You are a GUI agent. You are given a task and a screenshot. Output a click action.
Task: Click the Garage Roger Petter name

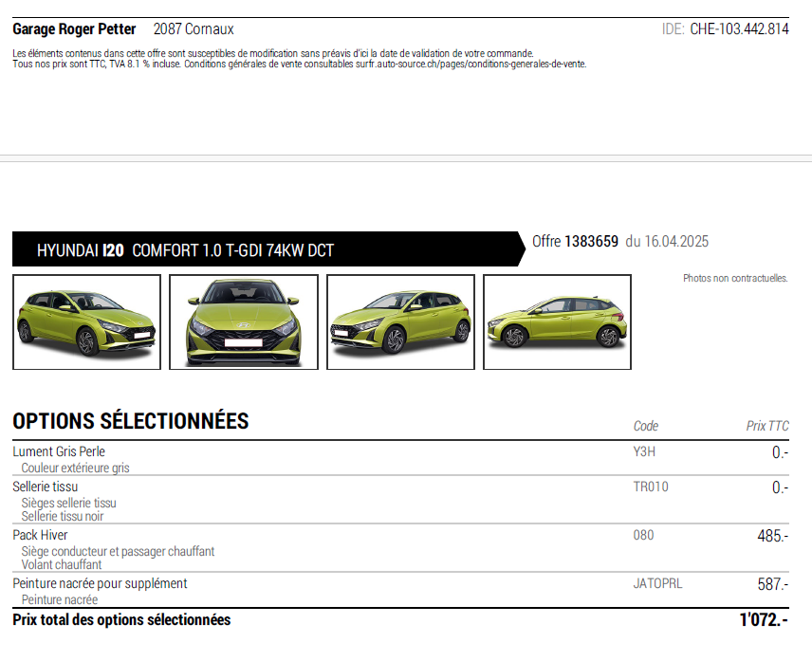tap(74, 29)
